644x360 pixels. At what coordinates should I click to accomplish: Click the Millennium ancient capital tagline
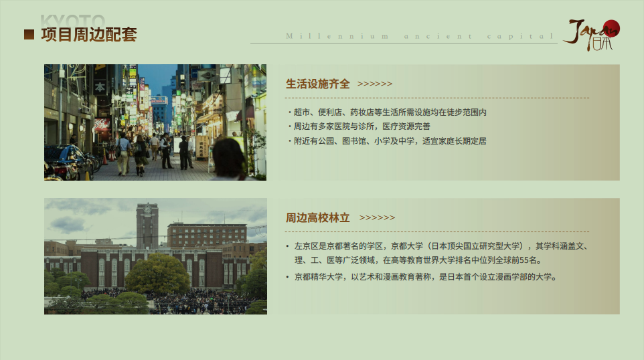point(420,36)
